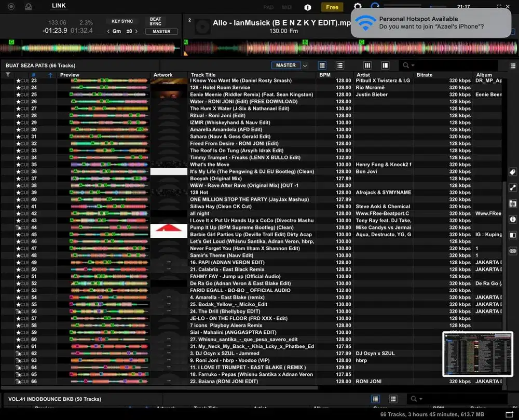The width and height of the screenshot is (519, 420).
Task: Click the folder sync icon in right sidebar
Action: 513,204
